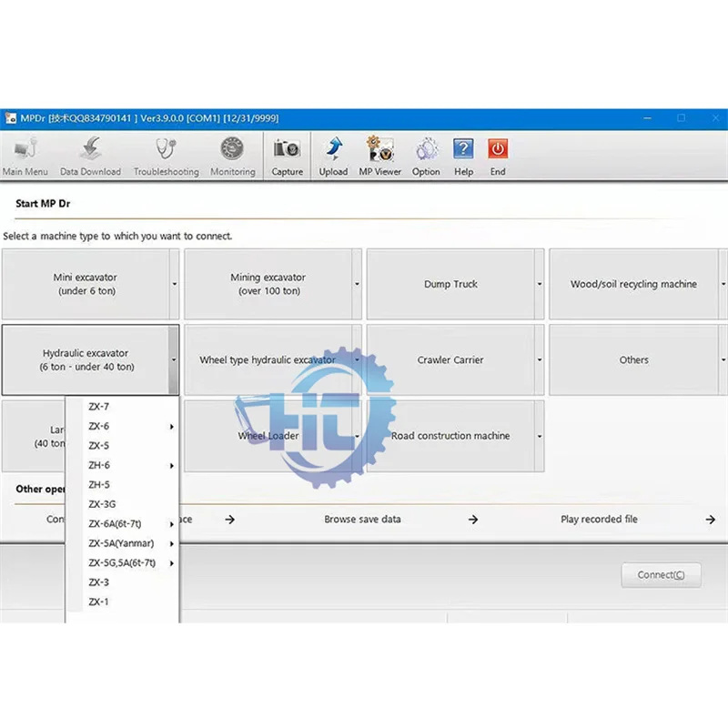Screen dimensions: 728x728
Task: Click arrow next to Play recorded file
Action: tap(711, 520)
